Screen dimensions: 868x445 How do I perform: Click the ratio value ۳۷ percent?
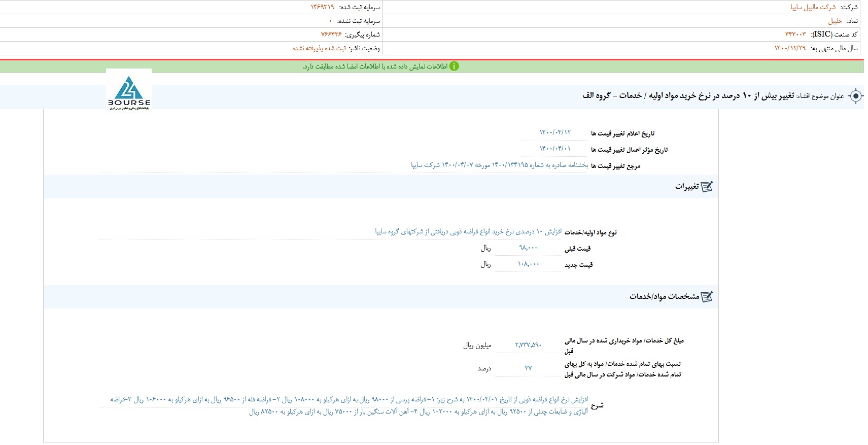click(528, 368)
